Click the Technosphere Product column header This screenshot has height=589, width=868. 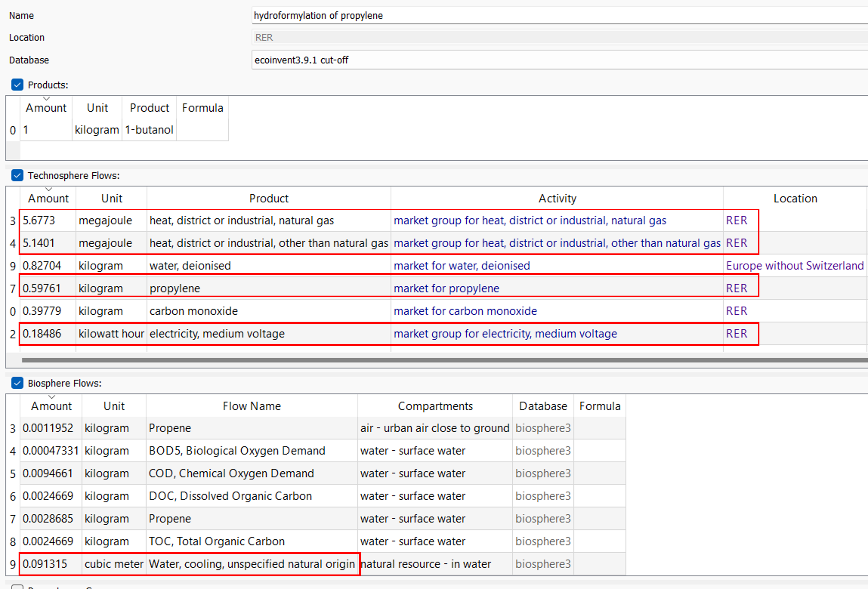tap(269, 198)
